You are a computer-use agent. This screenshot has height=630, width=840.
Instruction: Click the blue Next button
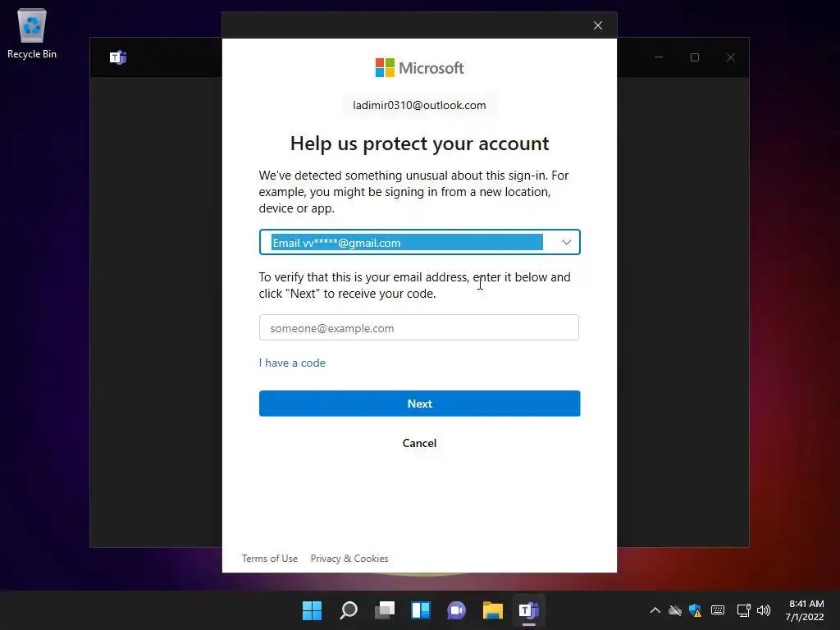tap(419, 404)
